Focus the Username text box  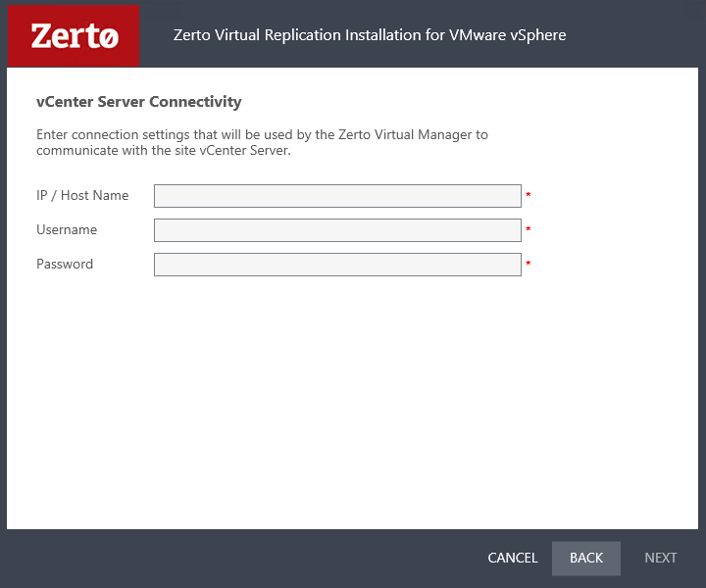click(x=337, y=230)
